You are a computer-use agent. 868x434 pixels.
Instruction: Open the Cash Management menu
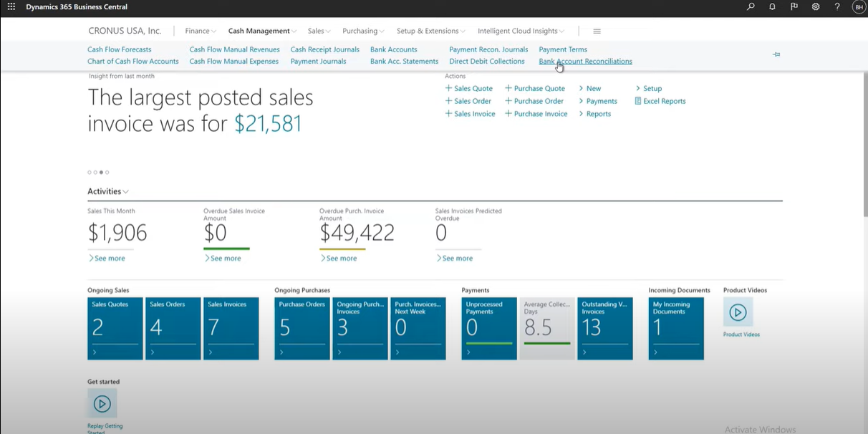(x=262, y=31)
